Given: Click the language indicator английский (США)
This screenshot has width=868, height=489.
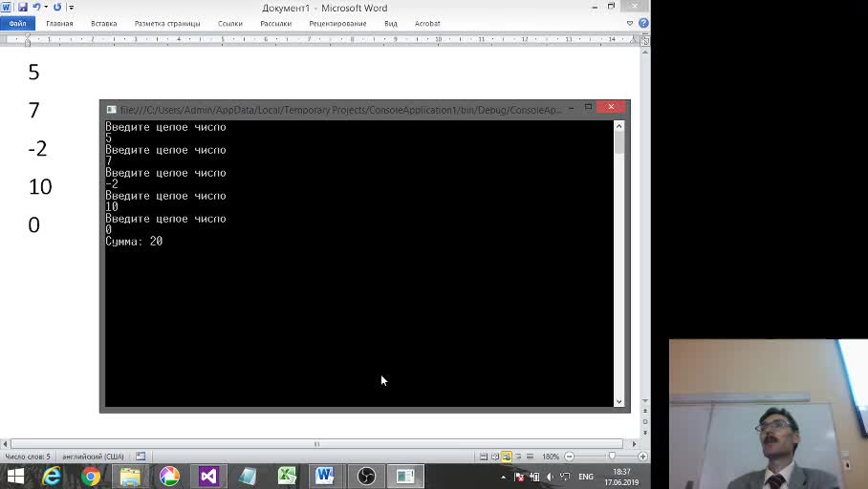Looking at the screenshot, I should 93,457.
